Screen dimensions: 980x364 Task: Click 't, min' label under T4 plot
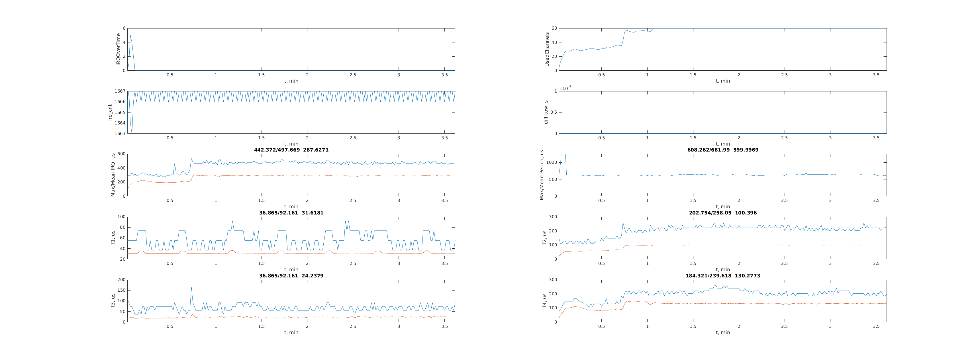click(x=723, y=332)
